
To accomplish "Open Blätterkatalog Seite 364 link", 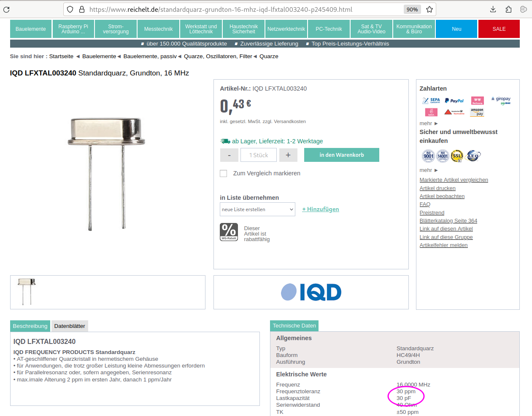I will [448, 221].
